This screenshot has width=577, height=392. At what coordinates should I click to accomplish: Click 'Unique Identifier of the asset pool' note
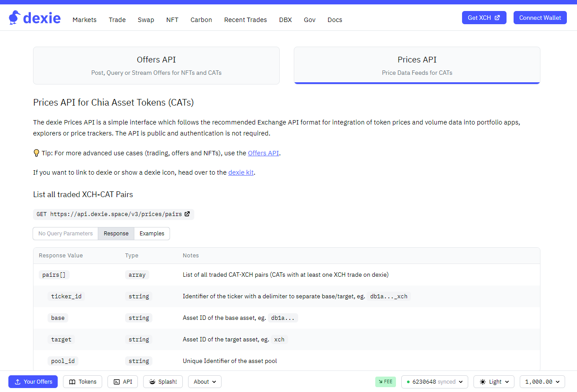230,361
